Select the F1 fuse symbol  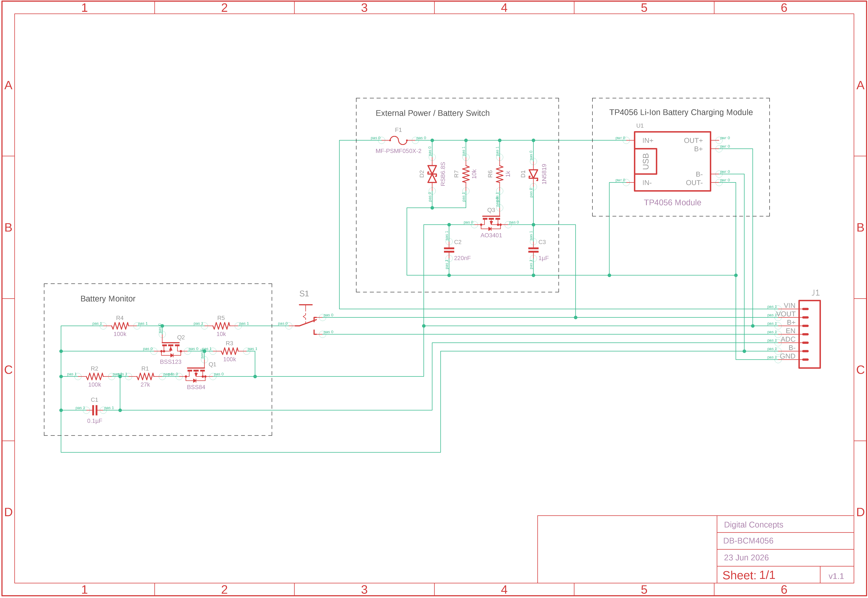pyautogui.click(x=398, y=141)
